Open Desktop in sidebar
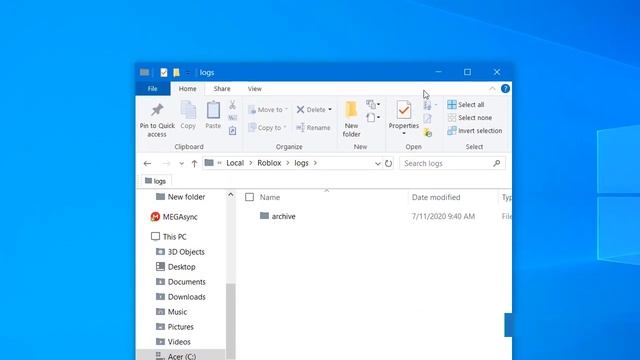Screen dimensions: 640x360 176,267
